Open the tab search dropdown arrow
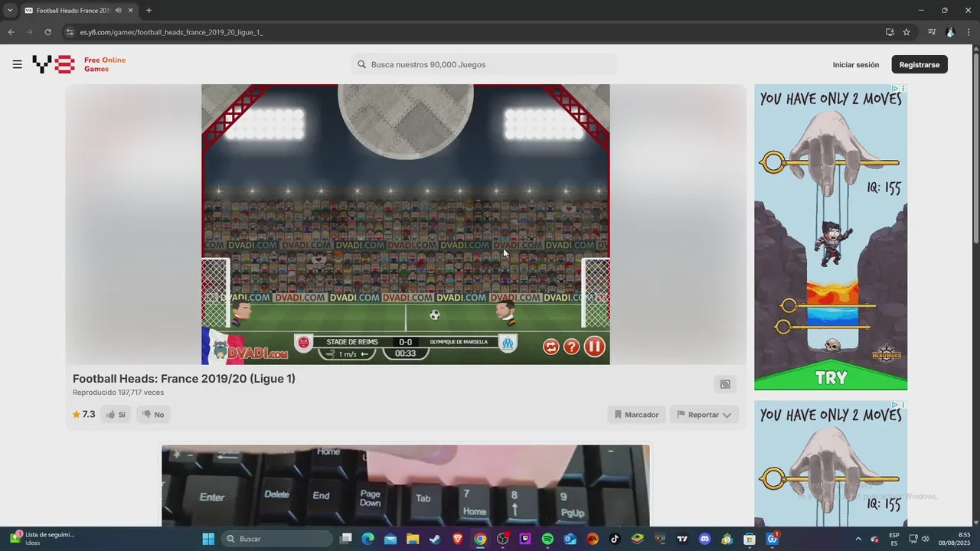980x551 pixels. pos(9,11)
